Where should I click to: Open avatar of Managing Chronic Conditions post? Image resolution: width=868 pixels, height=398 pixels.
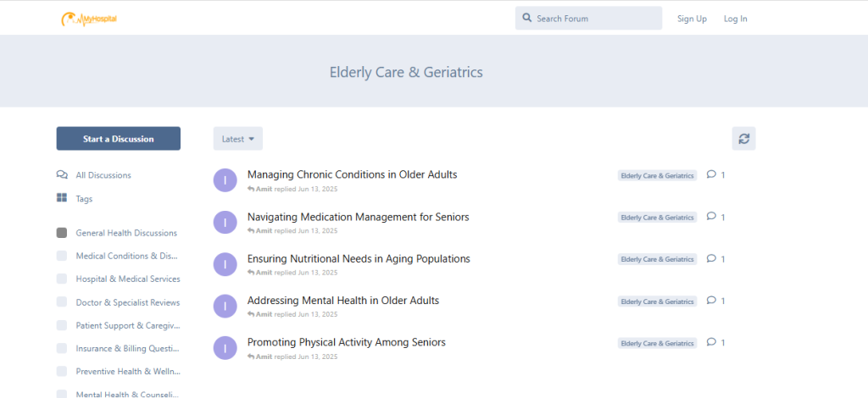coord(225,180)
